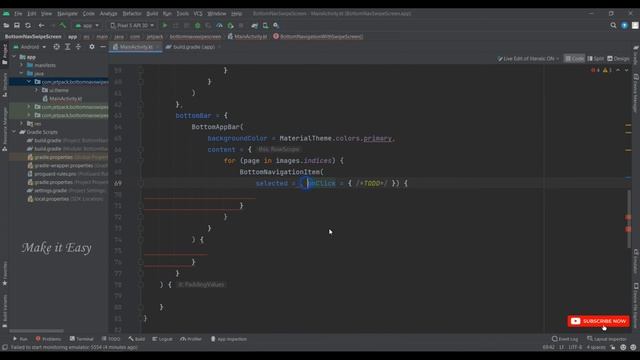The image size is (640, 360).
Task: Click the red SUBSCRIBE NOW button
Action: (598, 321)
